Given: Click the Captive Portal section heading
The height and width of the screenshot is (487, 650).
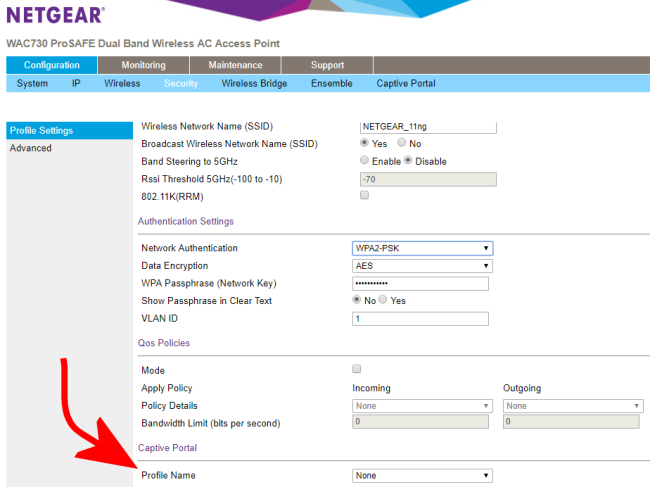Looking at the screenshot, I should pos(167,448).
